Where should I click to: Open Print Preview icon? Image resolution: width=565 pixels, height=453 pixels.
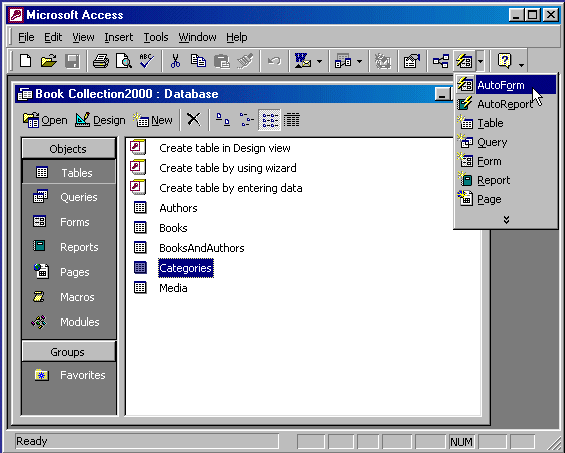[124, 61]
